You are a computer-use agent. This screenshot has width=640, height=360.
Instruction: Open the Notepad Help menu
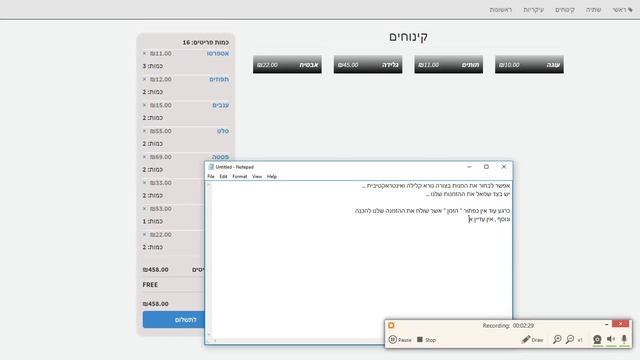coord(272,176)
